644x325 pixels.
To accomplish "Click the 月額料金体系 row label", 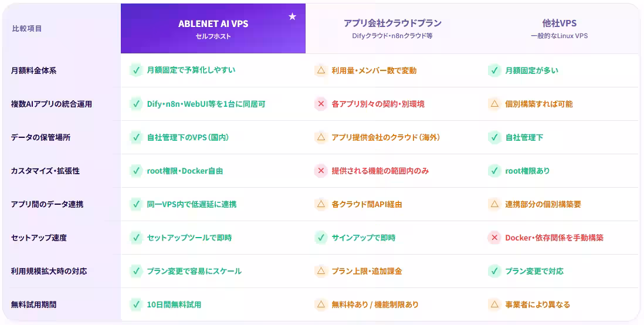I will pyautogui.click(x=33, y=70).
